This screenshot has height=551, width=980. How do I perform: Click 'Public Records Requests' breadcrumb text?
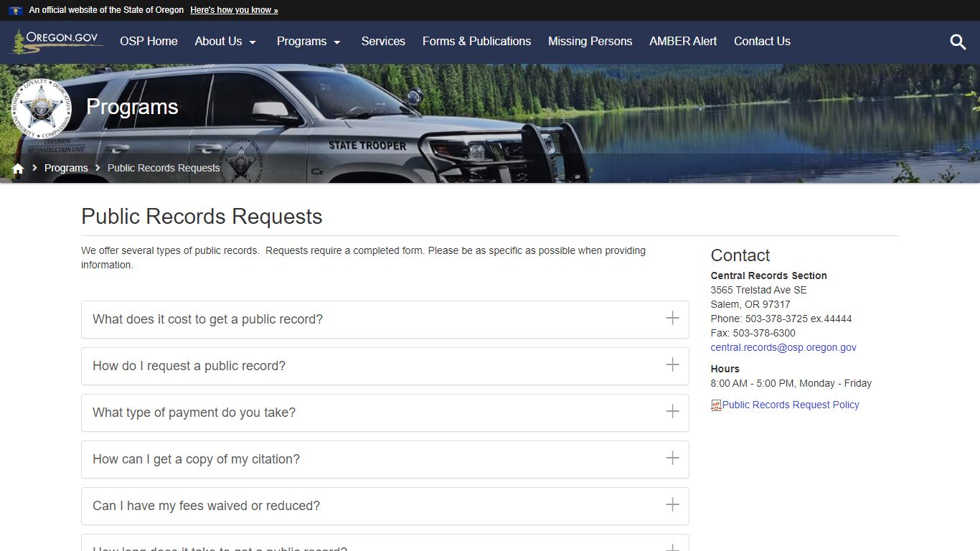(164, 168)
